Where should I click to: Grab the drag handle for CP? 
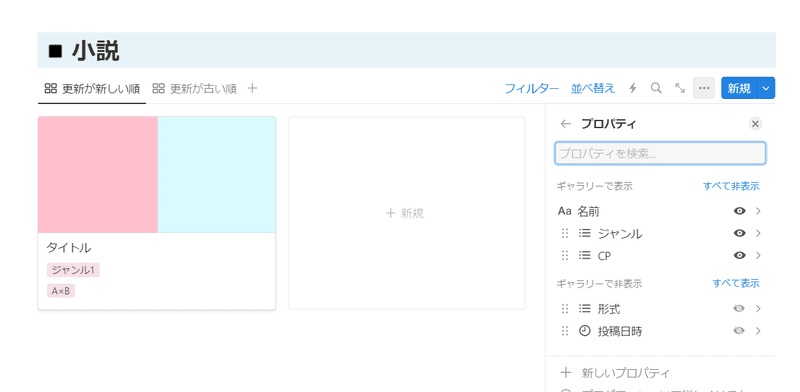(565, 255)
